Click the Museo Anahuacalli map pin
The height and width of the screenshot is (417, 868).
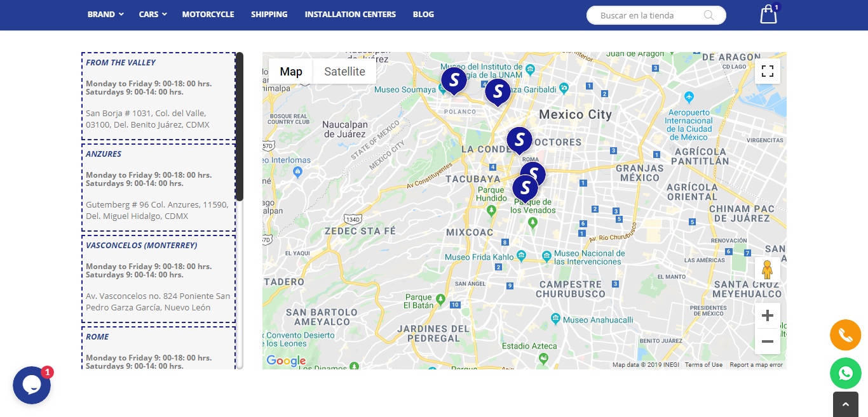pos(556,319)
